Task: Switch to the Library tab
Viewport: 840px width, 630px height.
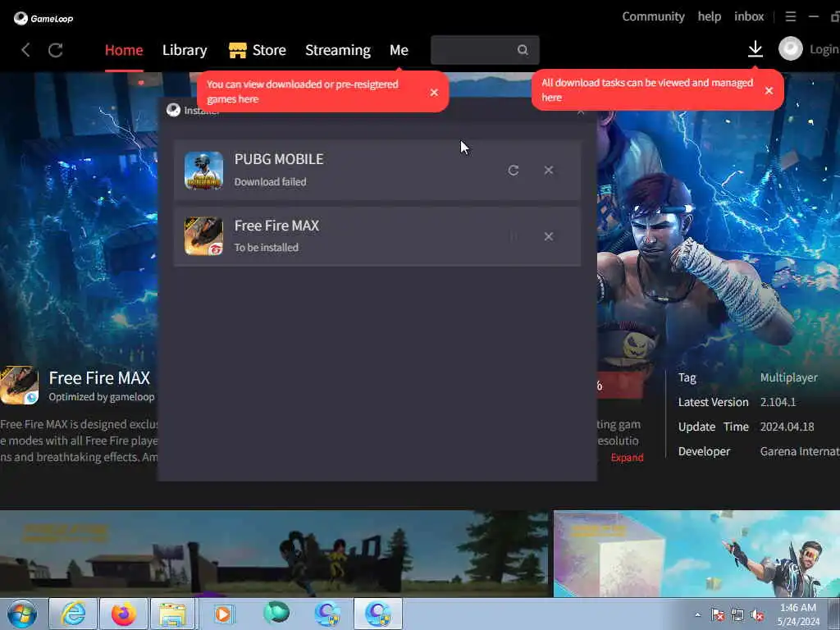Action: (185, 50)
